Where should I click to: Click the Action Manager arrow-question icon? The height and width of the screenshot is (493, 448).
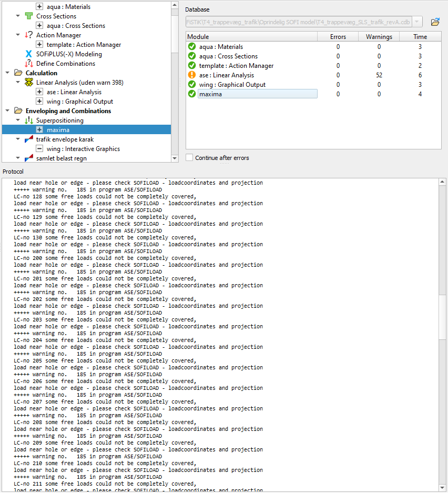pyautogui.click(x=28, y=35)
